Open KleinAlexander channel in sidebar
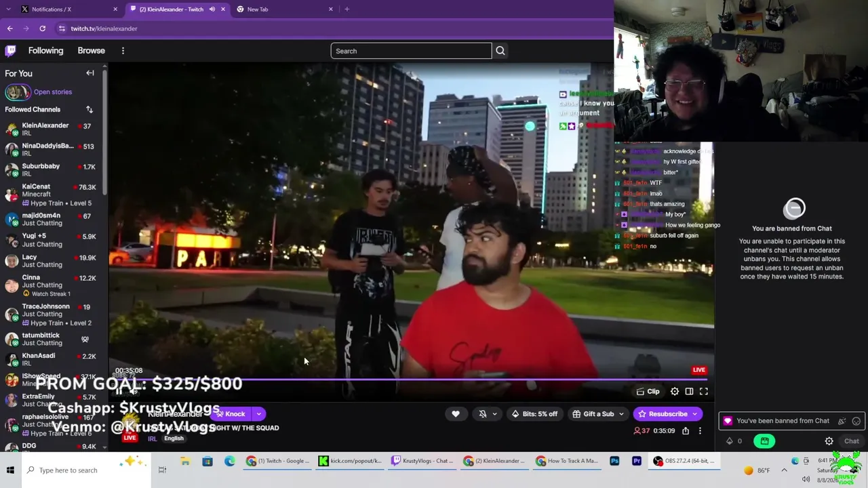 tap(52, 129)
